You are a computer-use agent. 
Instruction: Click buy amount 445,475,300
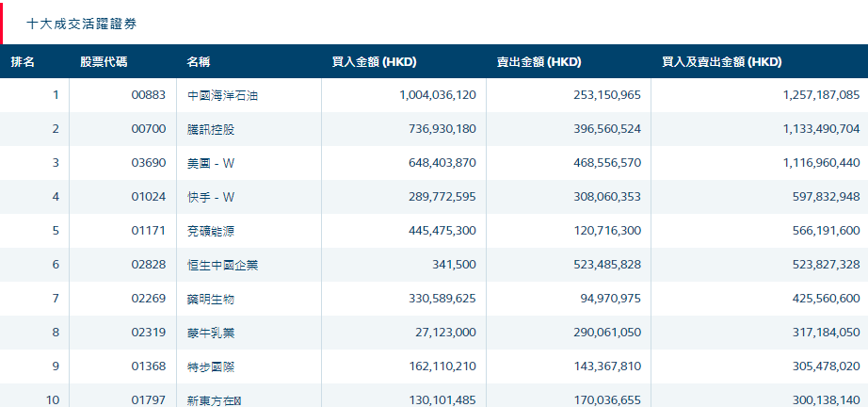click(x=442, y=231)
